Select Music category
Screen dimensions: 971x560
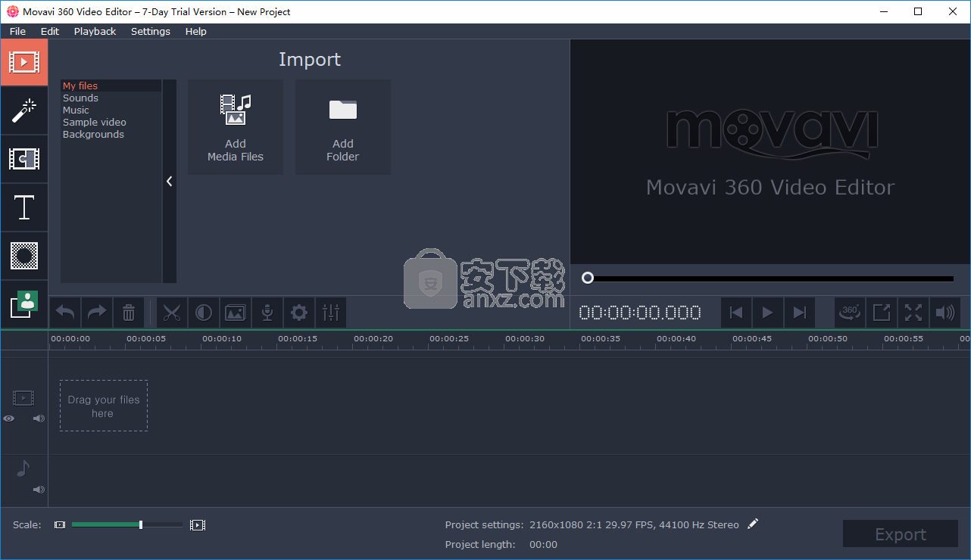coord(111,110)
